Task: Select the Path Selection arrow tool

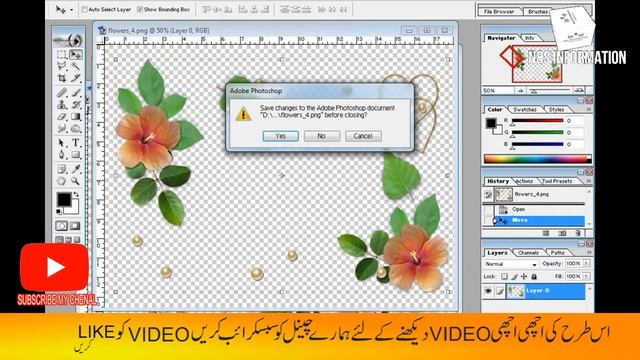Action: point(62,143)
